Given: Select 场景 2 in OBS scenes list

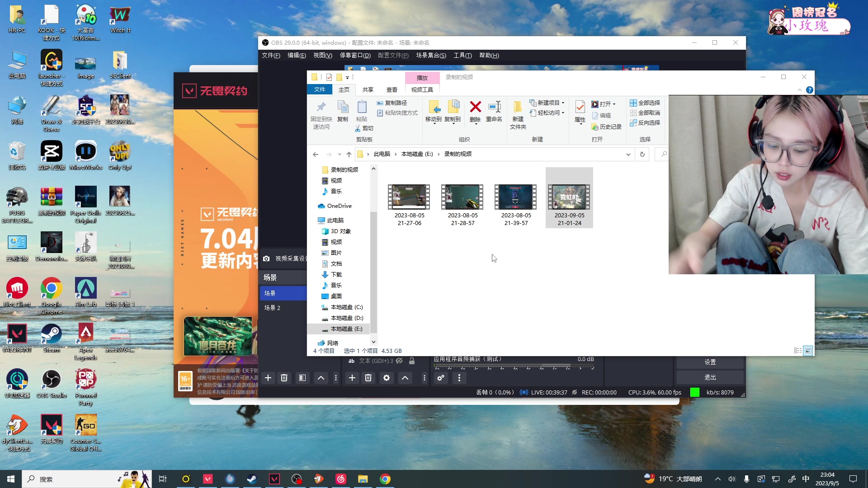Looking at the screenshot, I should pyautogui.click(x=283, y=308).
